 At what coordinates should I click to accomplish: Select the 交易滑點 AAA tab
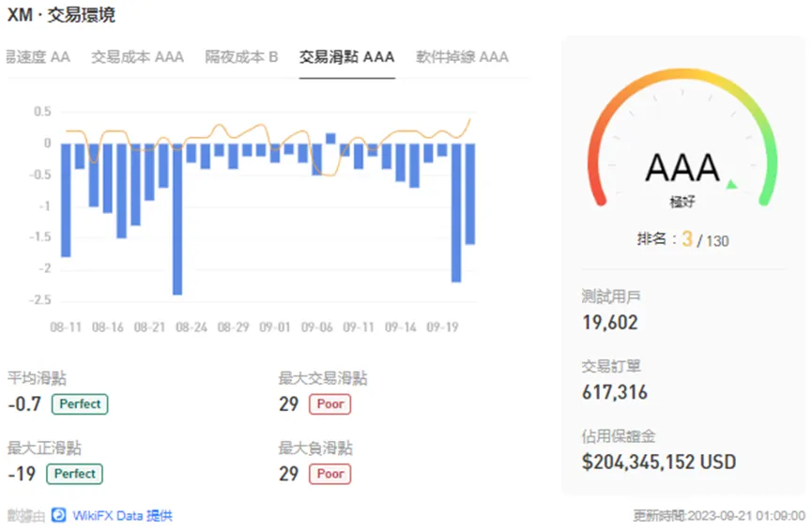pyautogui.click(x=347, y=56)
